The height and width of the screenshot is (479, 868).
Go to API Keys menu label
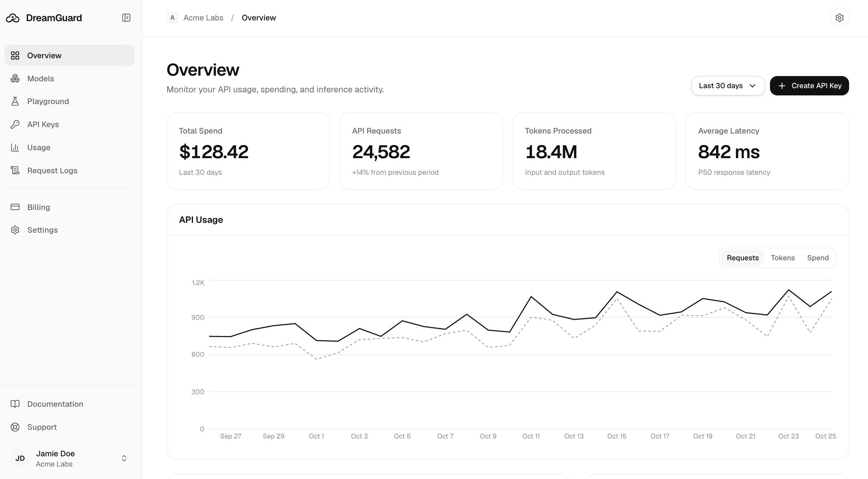43,124
